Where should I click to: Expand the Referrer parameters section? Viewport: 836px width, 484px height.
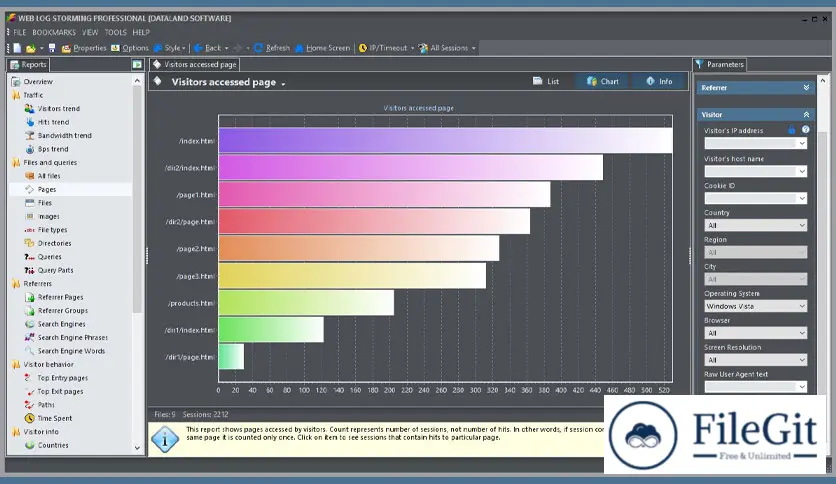[806, 87]
